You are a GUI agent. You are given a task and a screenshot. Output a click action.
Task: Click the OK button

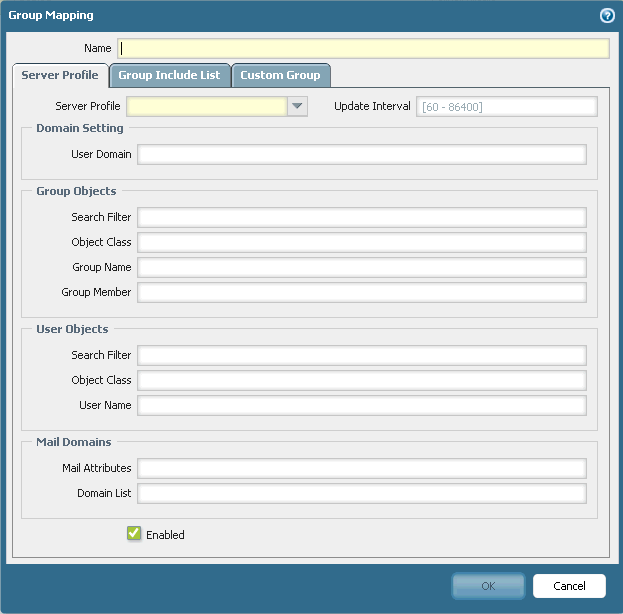pos(488,586)
